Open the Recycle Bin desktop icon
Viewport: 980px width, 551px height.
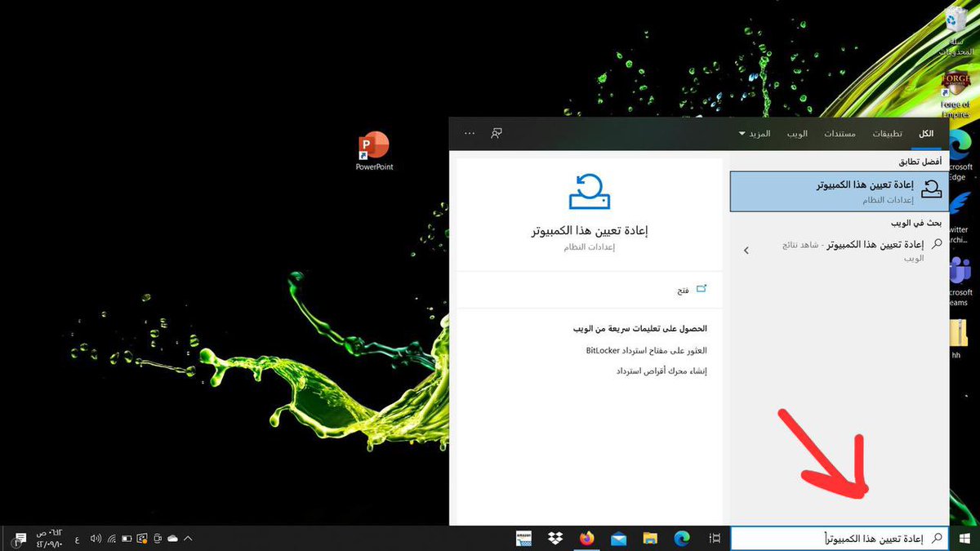click(x=956, y=31)
